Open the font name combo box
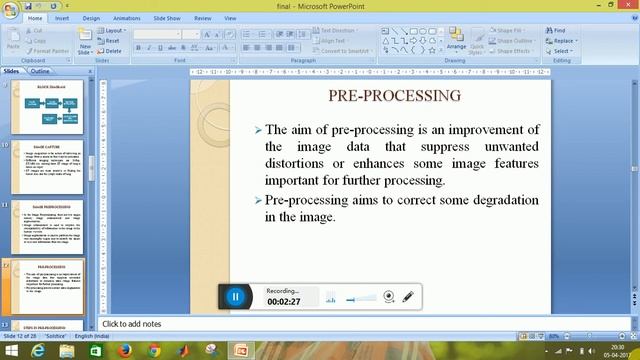Screen dimensions: 640x360 (x=157, y=34)
